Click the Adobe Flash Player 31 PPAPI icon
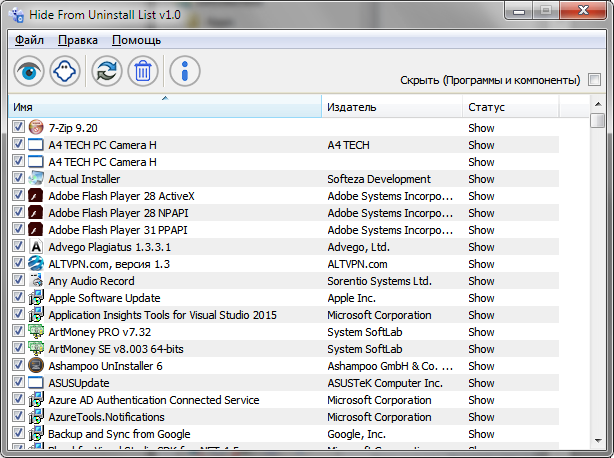The width and height of the screenshot is (614, 458). (36, 229)
